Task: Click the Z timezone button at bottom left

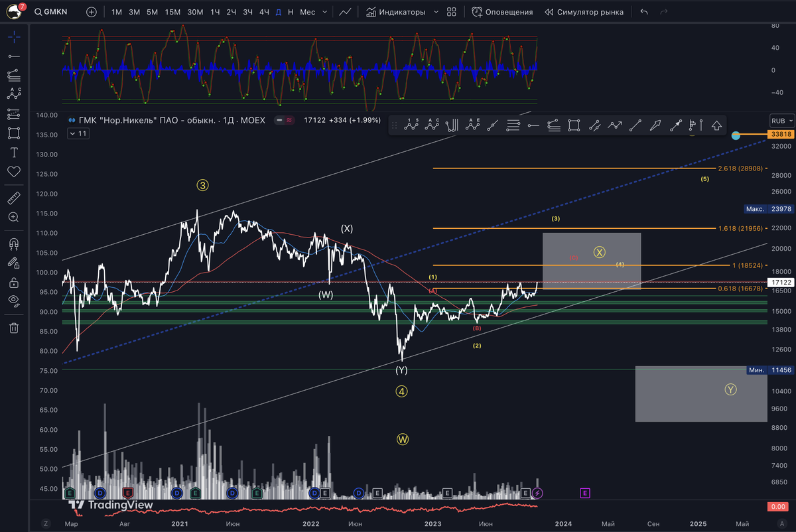Action: [x=46, y=523]
